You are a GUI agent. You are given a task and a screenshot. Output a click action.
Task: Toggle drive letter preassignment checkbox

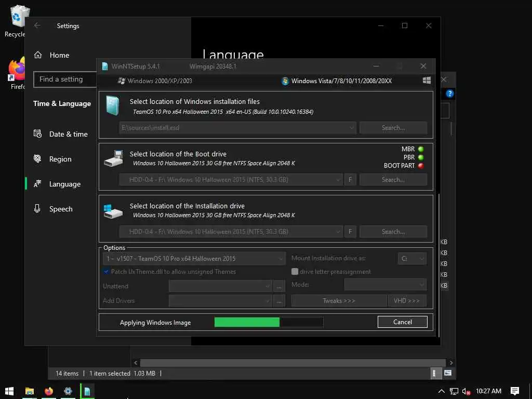point(295,272)
